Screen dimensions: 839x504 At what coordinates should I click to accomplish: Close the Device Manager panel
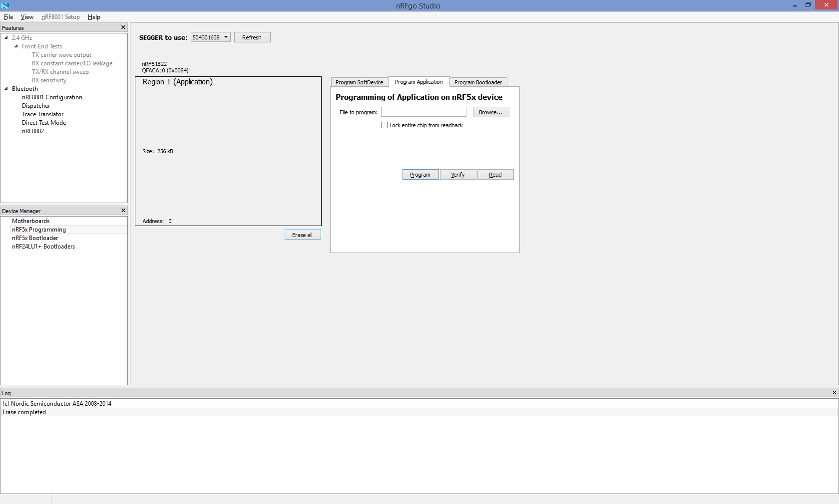click(x=123, y=211)
